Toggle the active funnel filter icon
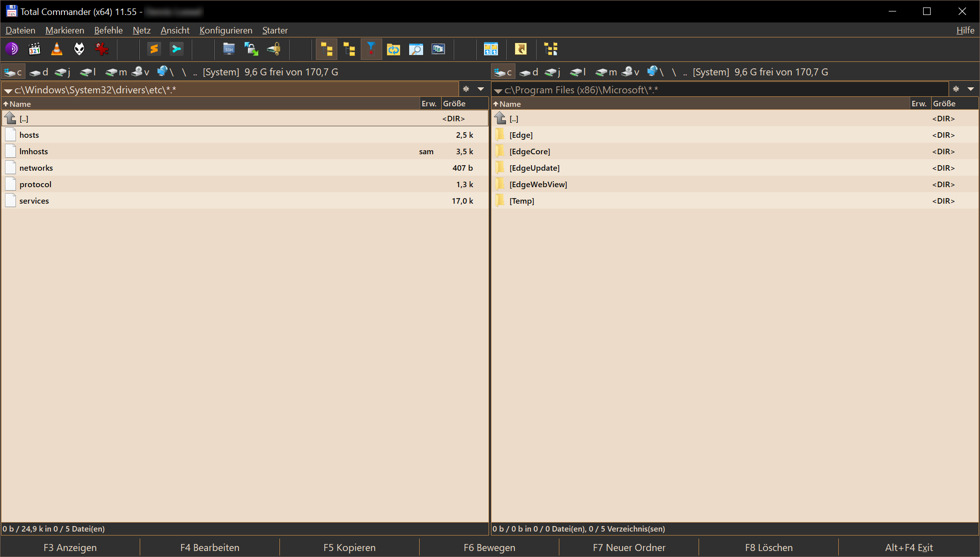Viewport: 980px width, 557px height. pos(371,49)
